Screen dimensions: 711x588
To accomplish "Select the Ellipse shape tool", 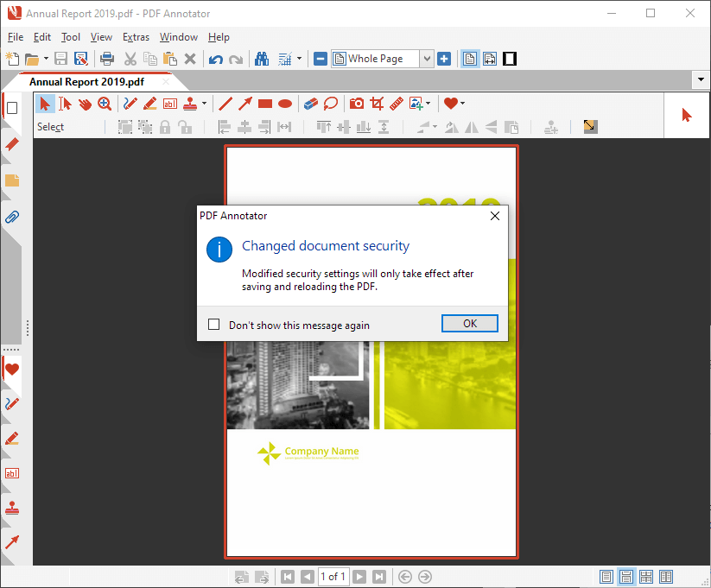I will pos(285,104).
